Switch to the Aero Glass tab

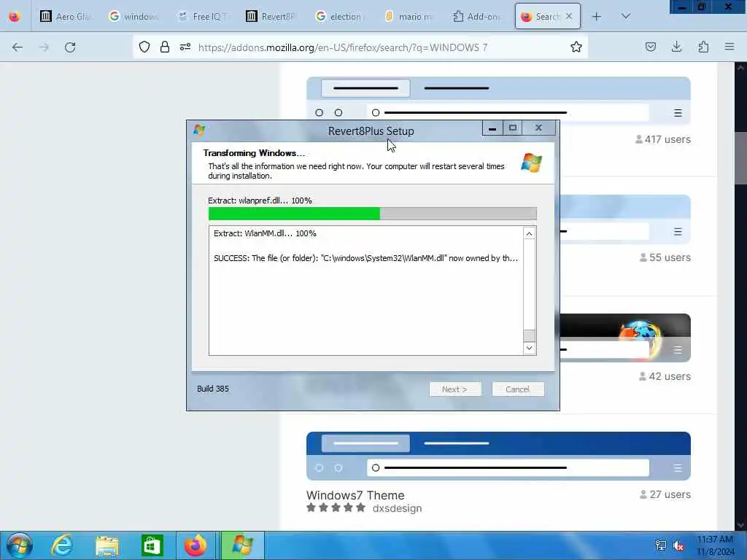tap(66, 17)
